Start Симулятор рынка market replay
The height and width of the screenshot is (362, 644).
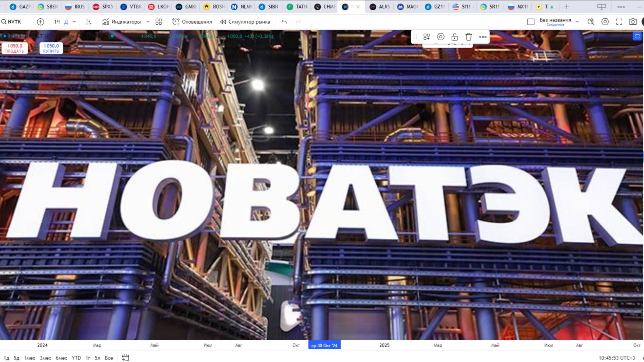click(245, 22)
